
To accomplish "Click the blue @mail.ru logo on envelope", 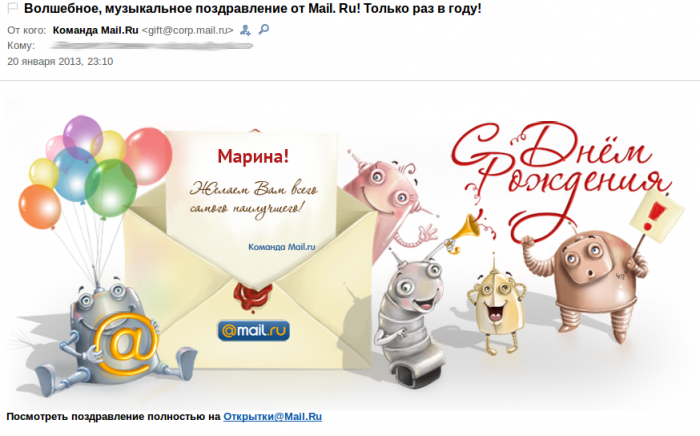I will point(254,331).
